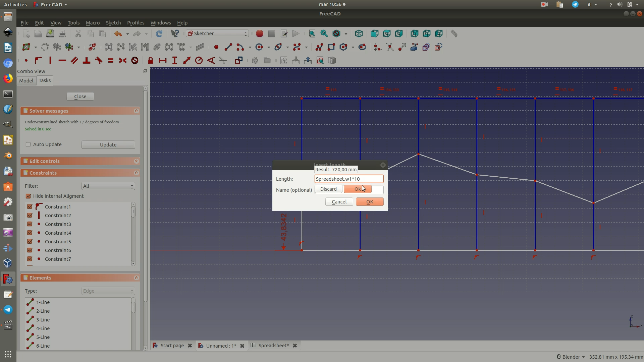This screenshot has height=362, width=644.
Task: Open FreeCAD from the Ubuntu dock
Action: [x=8, y=279]
